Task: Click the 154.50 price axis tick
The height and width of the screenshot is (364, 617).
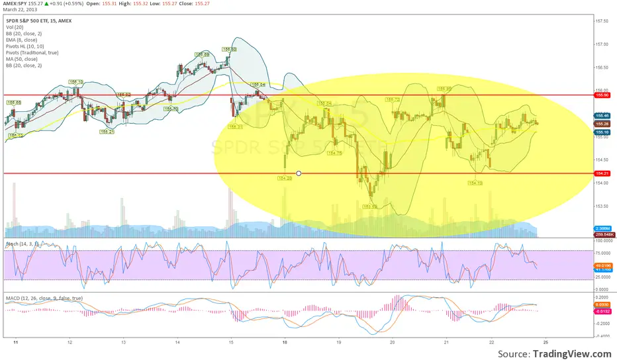Action: pyautogui.click(x=602, y=160)
